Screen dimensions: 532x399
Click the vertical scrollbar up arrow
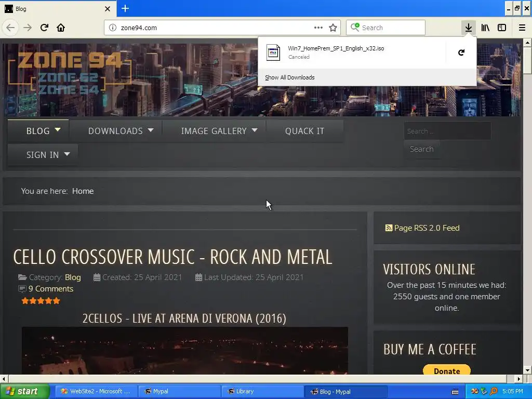(527, 43)
